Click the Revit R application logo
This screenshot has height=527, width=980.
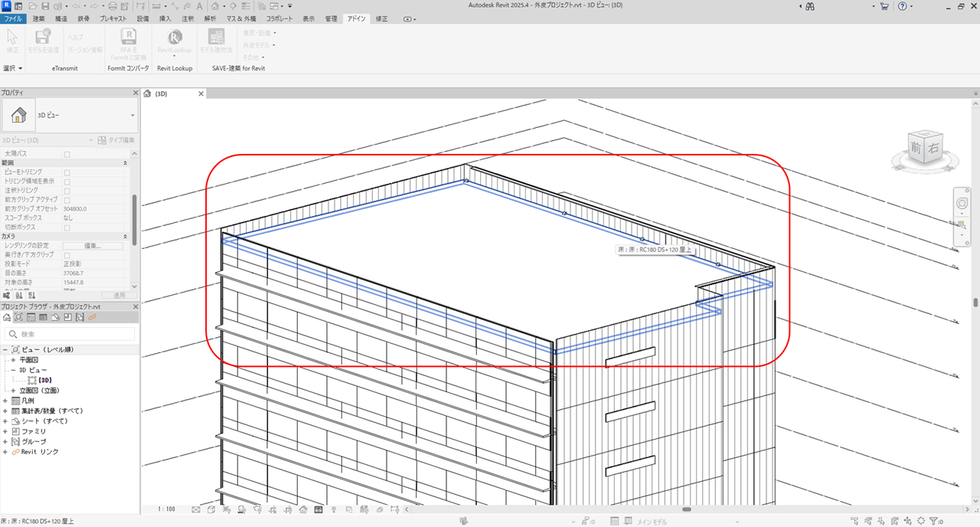(x=7, y=6)
